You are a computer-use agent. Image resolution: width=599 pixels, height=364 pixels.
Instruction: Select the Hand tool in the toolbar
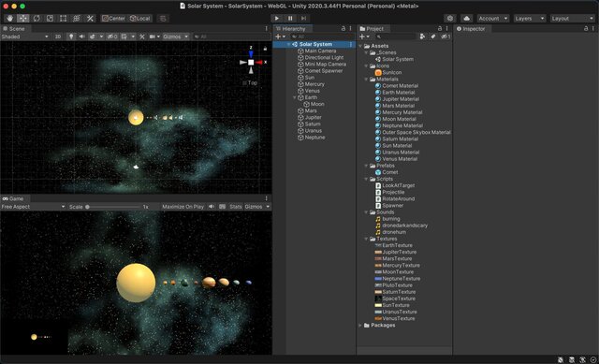9,19
